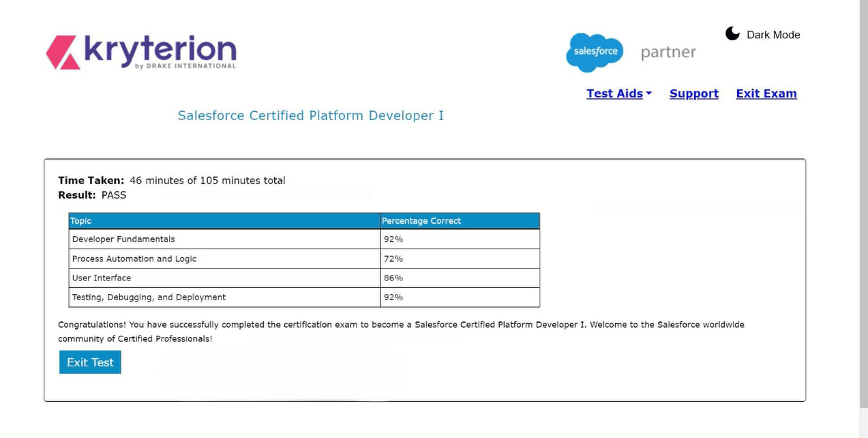
Task: Click the Salesforce cloud logo
Action: [595, 52]
